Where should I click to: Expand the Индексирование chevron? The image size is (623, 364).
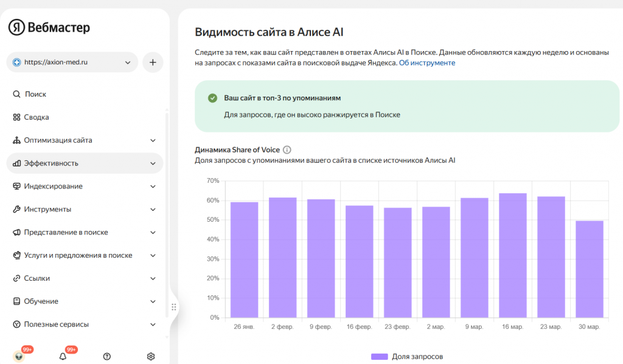pyautogui.click(x=153, y=187)
